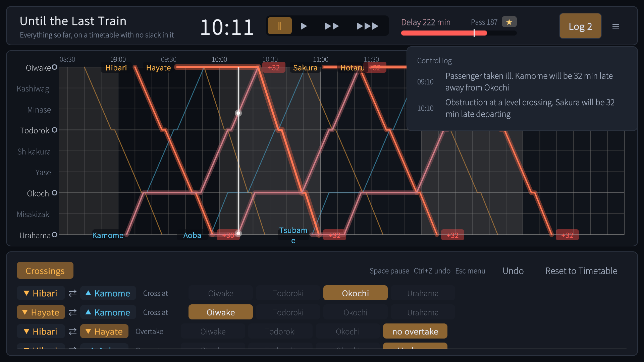Click swap arrows between Hibari and Kamome

(72, 293)
